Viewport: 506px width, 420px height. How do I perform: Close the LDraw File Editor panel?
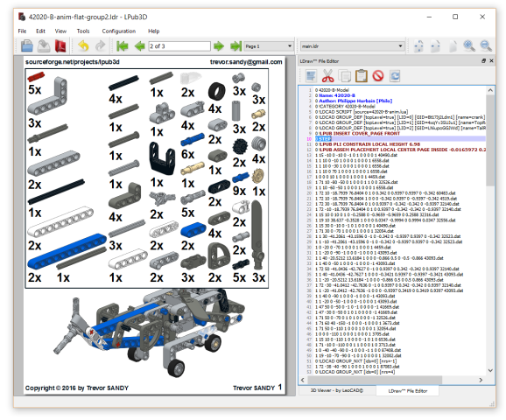[x=491, y=60]
